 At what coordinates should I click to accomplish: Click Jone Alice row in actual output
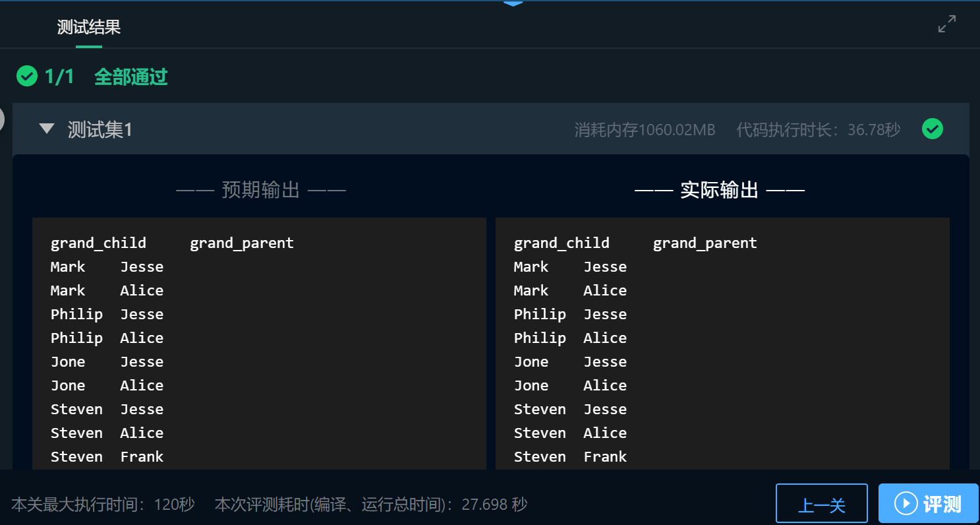(570, 385)
